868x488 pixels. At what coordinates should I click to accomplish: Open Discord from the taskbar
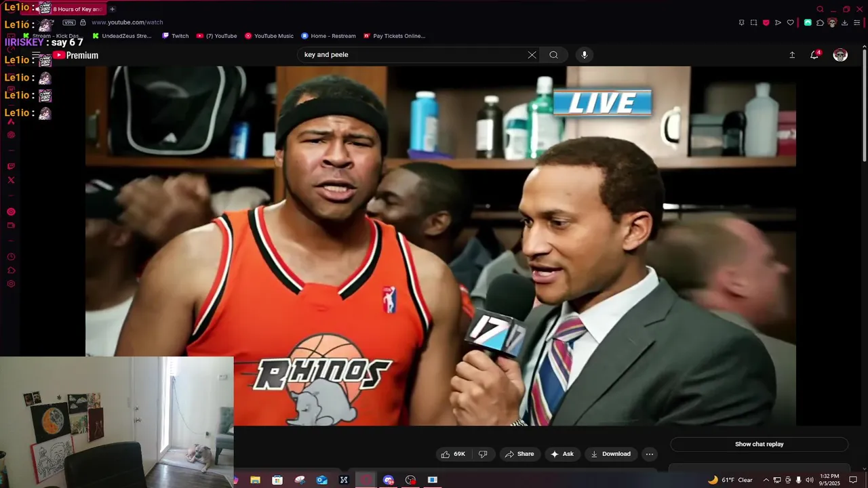[x=388, y=480]
